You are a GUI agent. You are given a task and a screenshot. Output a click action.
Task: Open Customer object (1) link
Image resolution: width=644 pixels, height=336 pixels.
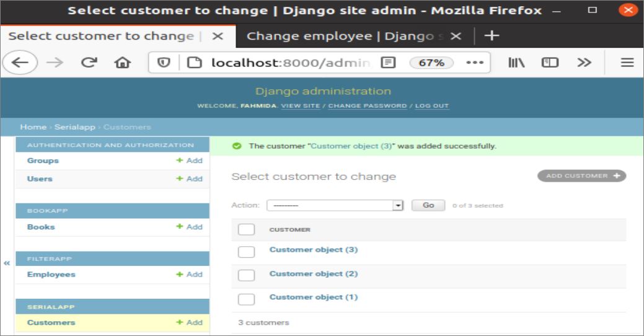tap(314, 297)
